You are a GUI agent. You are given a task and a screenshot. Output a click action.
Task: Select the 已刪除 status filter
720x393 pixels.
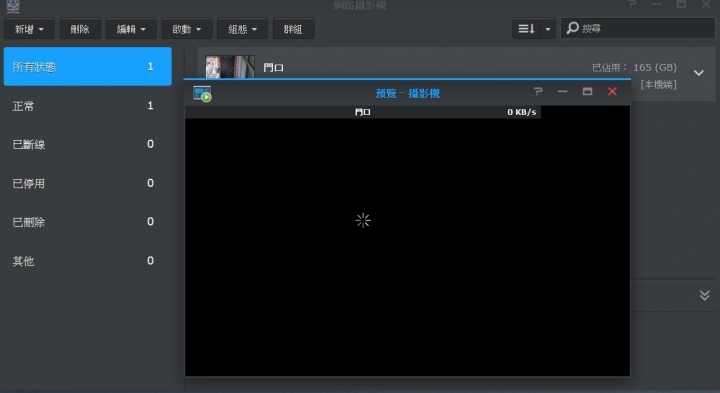point(88,222)
